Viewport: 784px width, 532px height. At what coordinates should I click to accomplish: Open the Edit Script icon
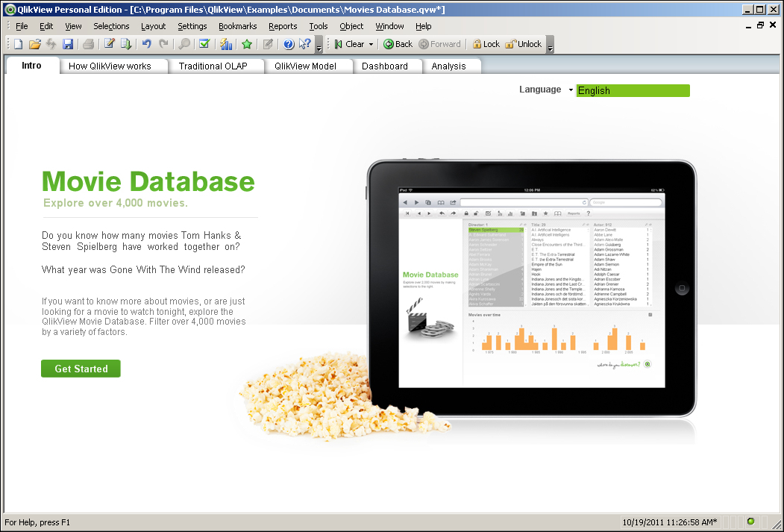[107, 44]
